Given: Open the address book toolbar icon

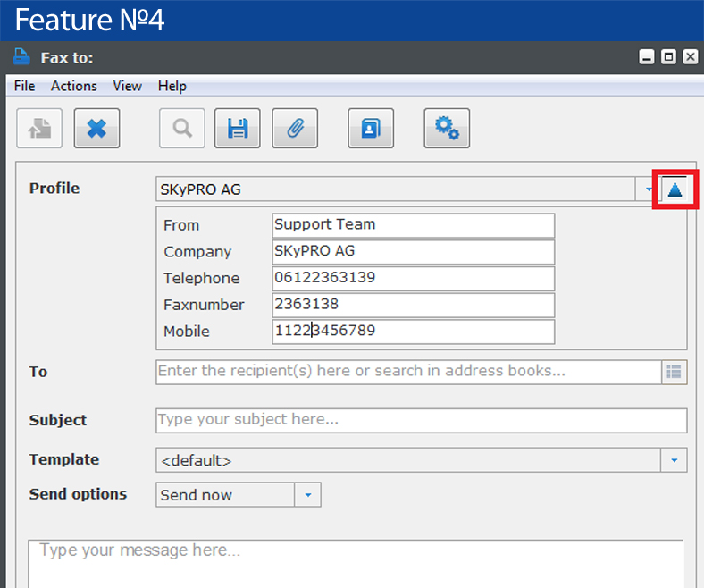Looking at the screenshot, I should pos(371,128).
